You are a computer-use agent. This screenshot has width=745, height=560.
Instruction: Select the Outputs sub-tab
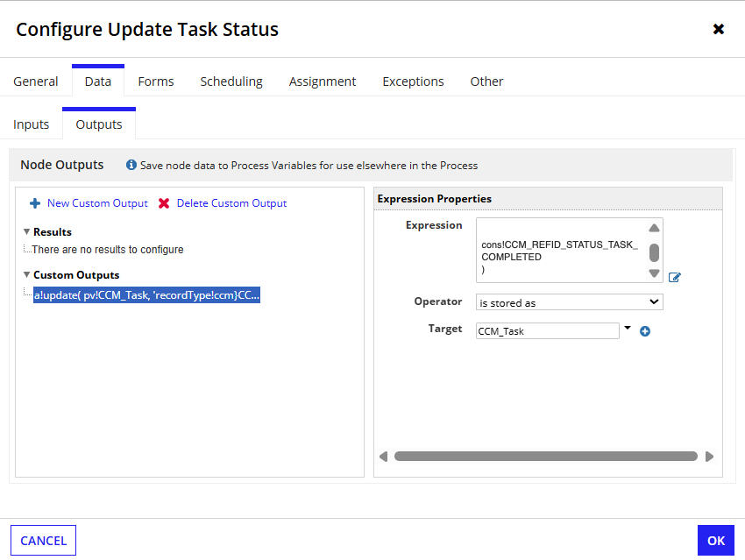tap(99, 124)
